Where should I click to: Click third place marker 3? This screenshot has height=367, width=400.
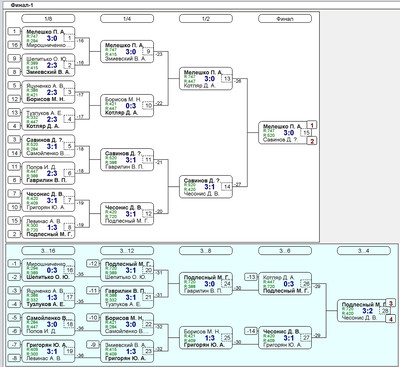[x=391, y=303]
